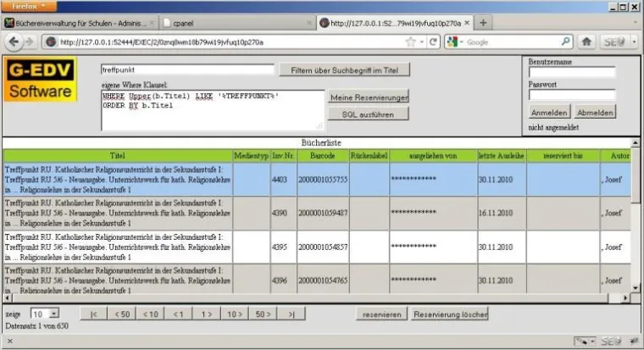Click the Benutzername input field
Viewport: 644px width, 350px height.
pos(572,73)
